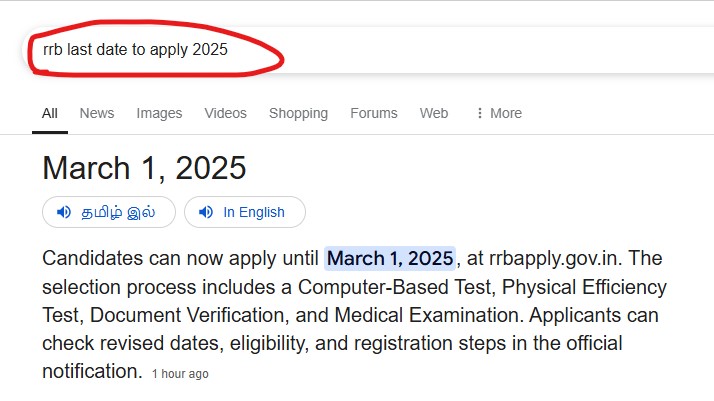
Task: Switch to the Images tab
Action: click(159, 113)
